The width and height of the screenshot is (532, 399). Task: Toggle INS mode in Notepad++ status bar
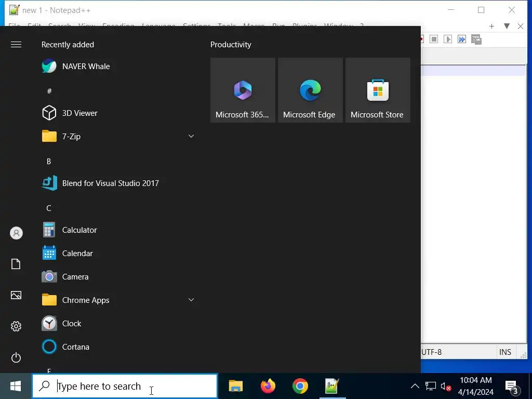coord(505,352)
